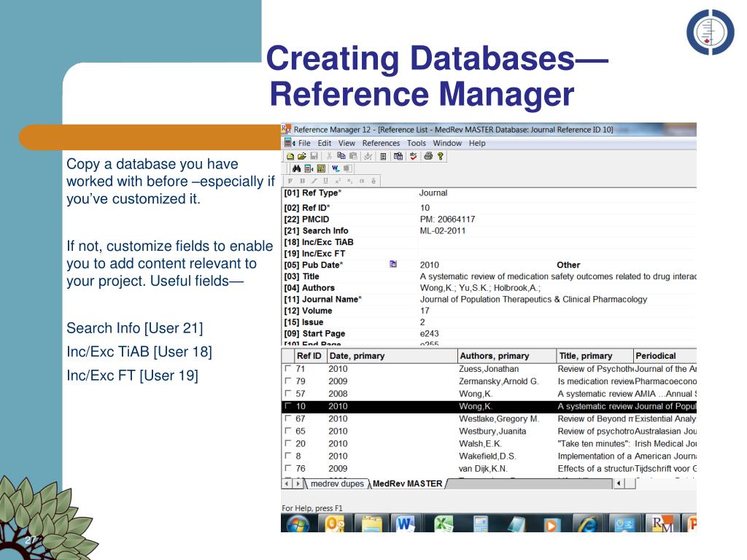Screen dimensions: 747x560
Task: Click the Windows Start button
Action: 298,524
